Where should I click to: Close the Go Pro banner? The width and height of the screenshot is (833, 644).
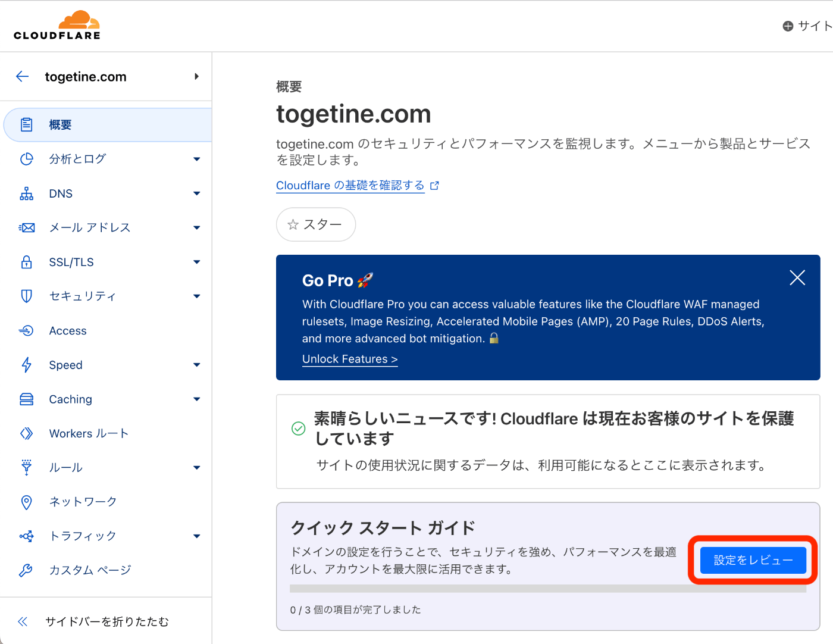797,277
